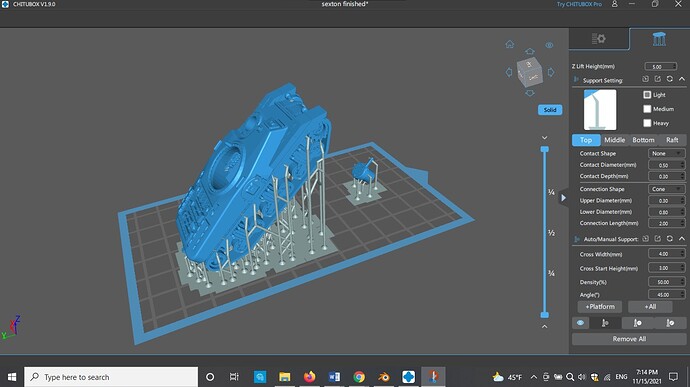690x387 pixels.
Task: Check the Medium support option
Action: pyautogui.click(x=647, y=109)
